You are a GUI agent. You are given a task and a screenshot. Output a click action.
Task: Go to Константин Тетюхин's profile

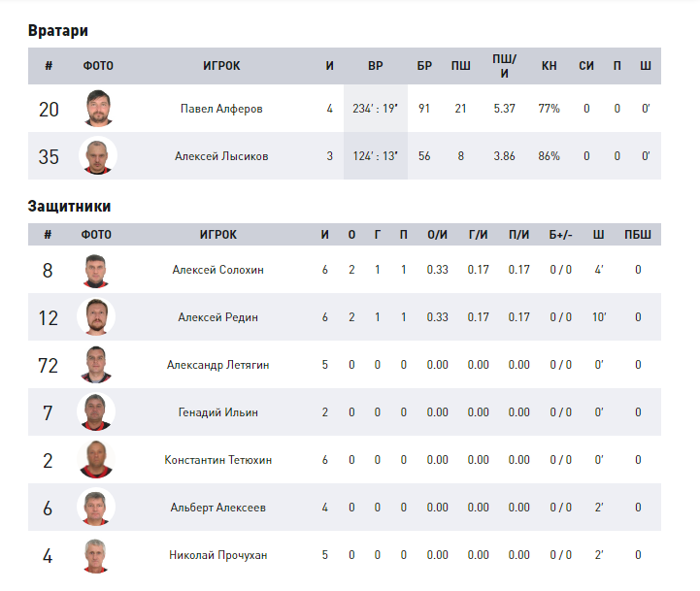click(217, 460)
